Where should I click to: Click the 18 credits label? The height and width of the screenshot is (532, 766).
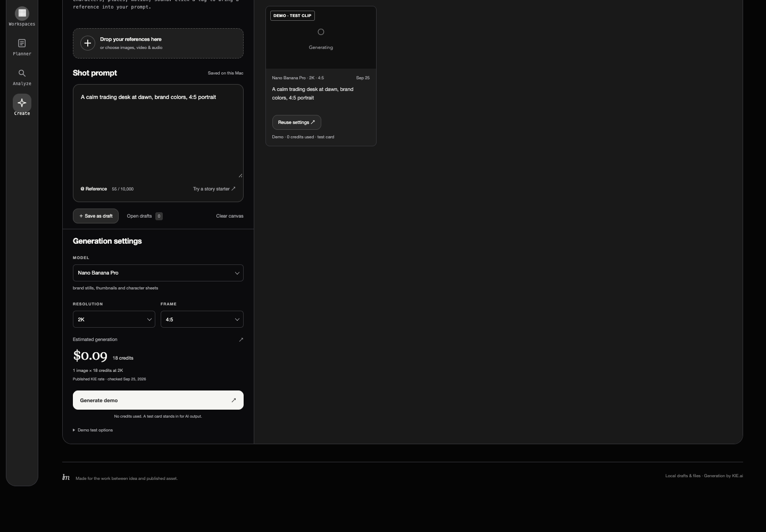coord(123,358)
